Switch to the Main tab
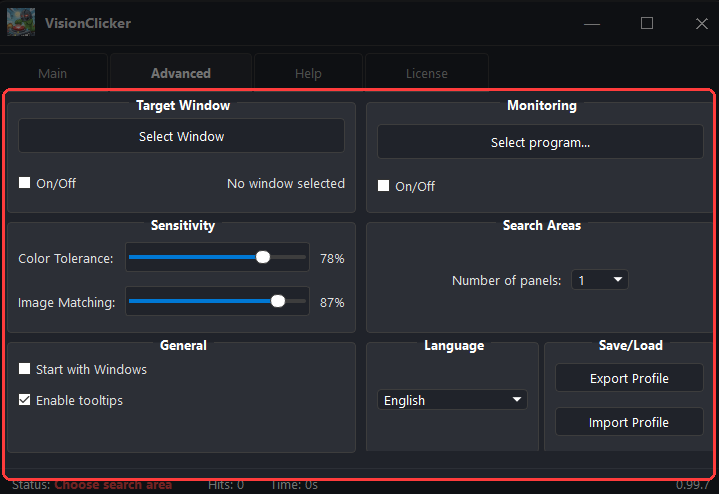 click(53, 73)
